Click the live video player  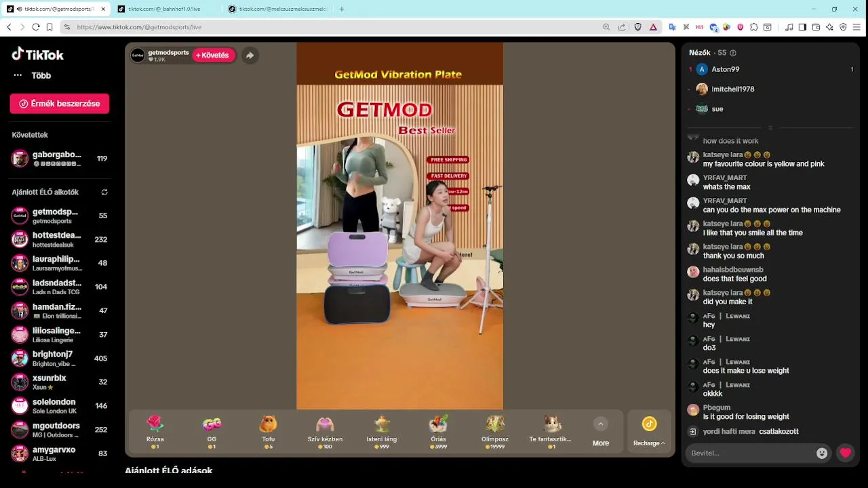pos(399,226)
